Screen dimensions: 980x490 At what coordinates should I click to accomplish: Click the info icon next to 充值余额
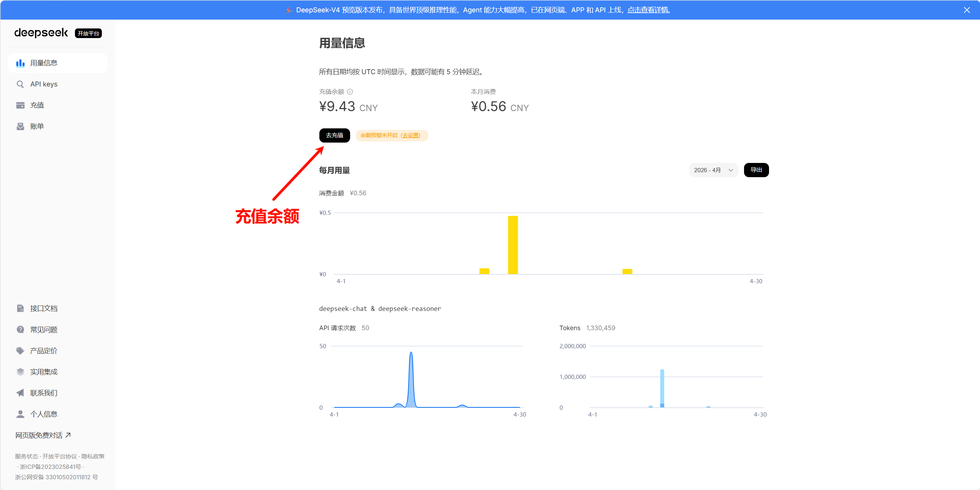[x=350, y=92]
